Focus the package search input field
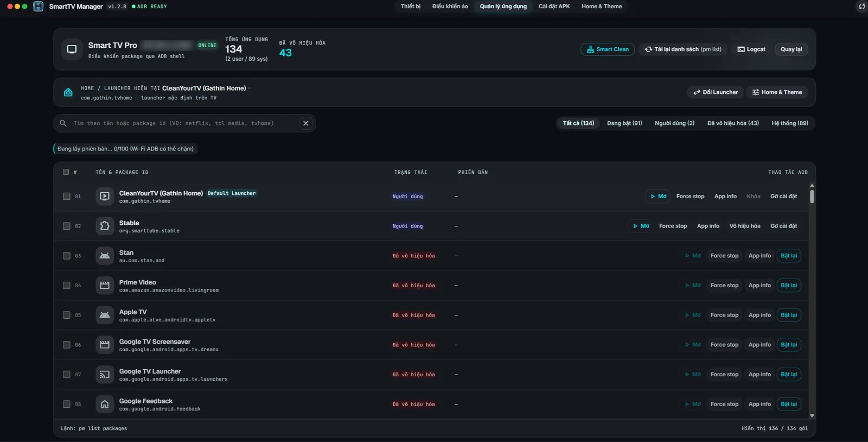Screen dimensions: 868x442 point(184,123)
